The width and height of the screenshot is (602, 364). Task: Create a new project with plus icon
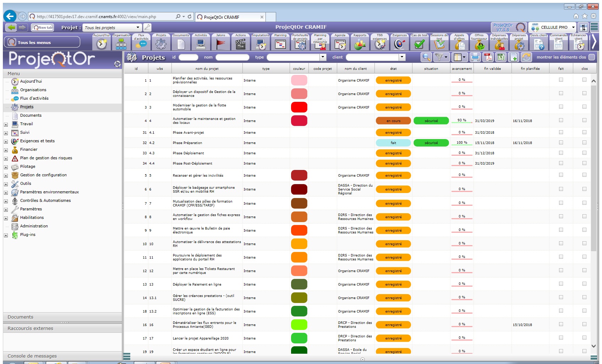tap(514, 57)
